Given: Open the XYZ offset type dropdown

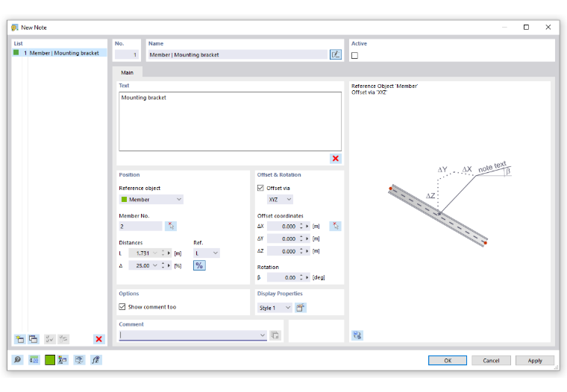Looking at the screenshot, I should point(280,200).
